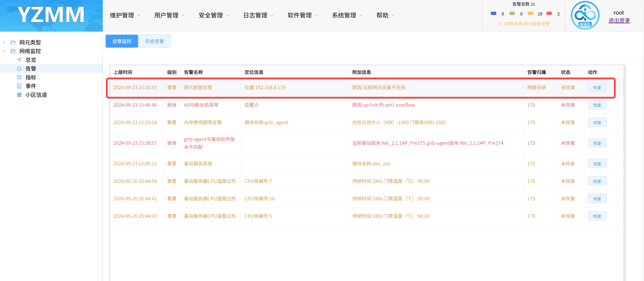Click the folder icon next to 网元类型
Viewport: 644px width, 281px height.
[x=13, y=42]
